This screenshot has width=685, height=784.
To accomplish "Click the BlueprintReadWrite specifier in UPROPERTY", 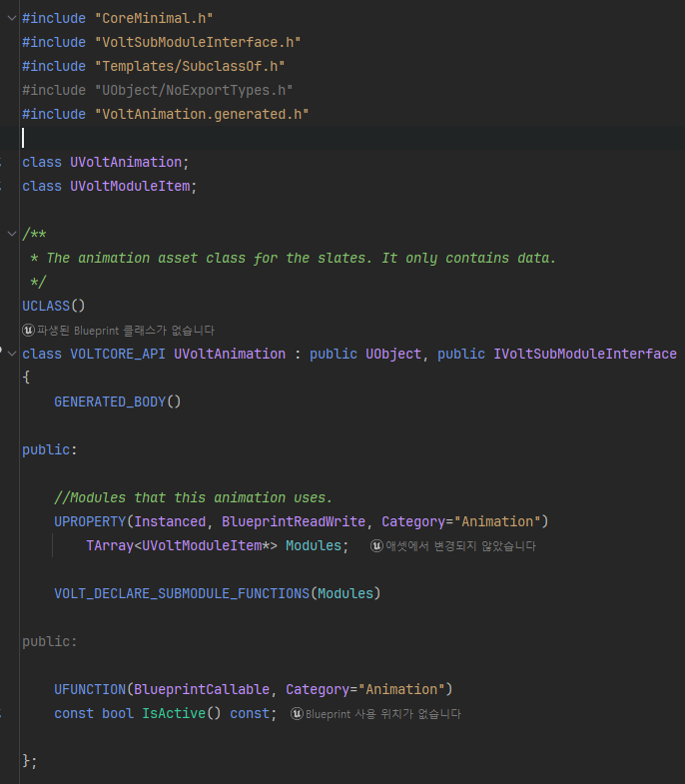I will click(x=294, y=521).
